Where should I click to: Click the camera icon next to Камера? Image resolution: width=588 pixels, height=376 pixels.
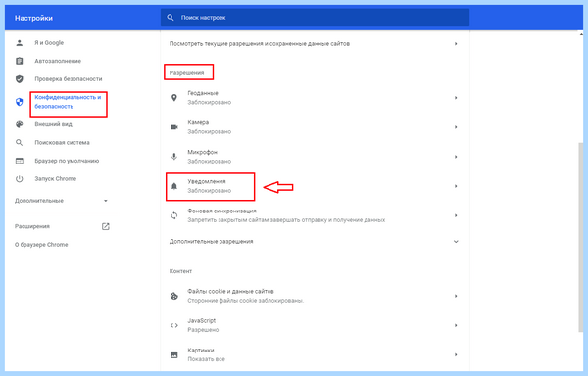point(174,127)
